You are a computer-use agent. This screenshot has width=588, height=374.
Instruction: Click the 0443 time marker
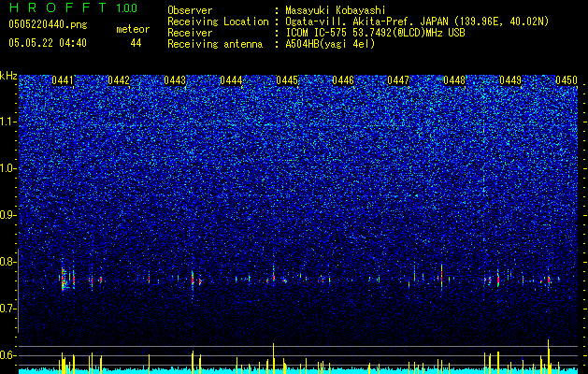tap(175, 80)
